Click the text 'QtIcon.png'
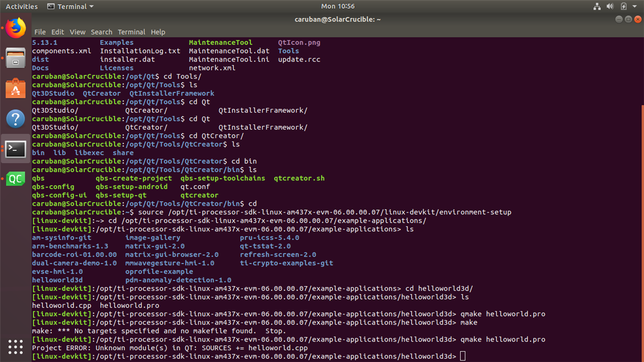 click(x=299, y=42)
